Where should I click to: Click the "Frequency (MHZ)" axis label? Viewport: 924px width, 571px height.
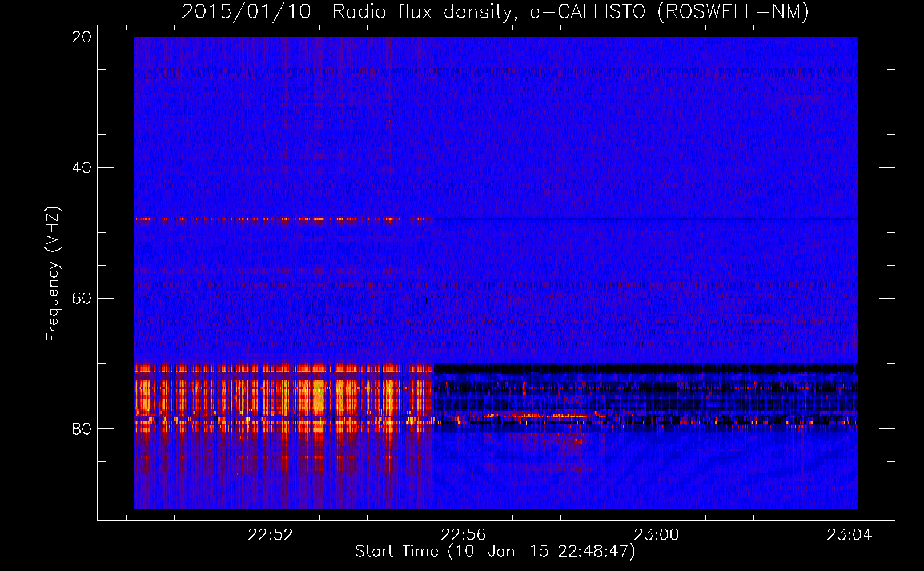click(x=53, y=274)
